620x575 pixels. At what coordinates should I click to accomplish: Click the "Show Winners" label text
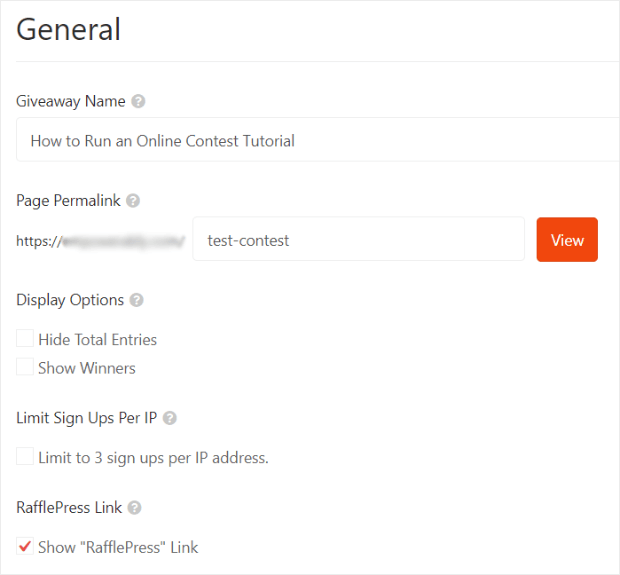[x=87, y=368]
